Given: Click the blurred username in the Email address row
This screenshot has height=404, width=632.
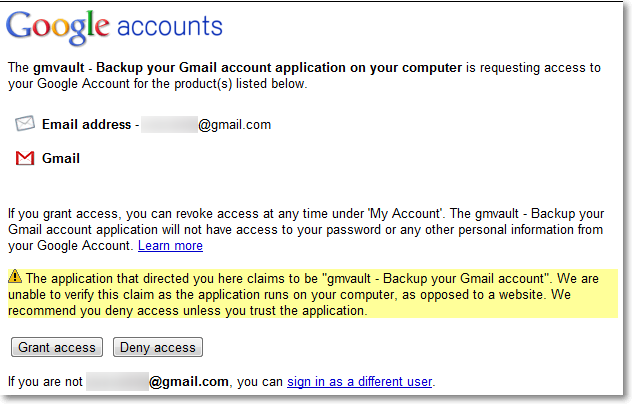Looking at the screenshot, I should click(168, 125).
